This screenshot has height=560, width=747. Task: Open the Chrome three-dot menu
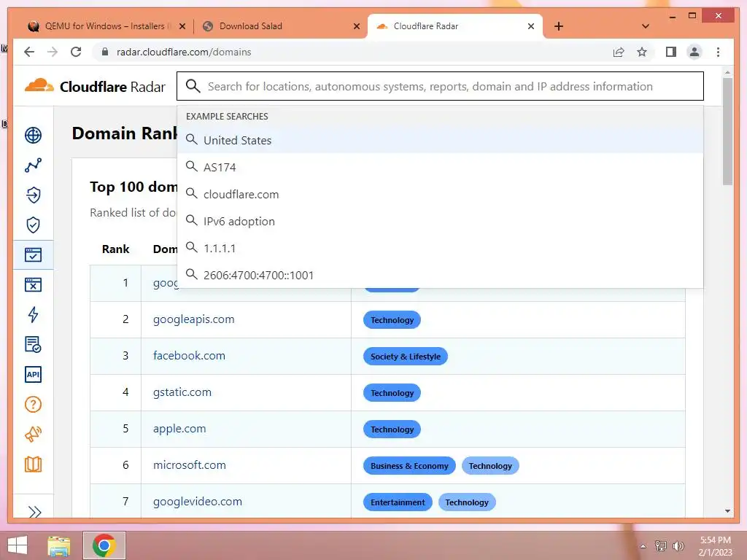point(718,52)
